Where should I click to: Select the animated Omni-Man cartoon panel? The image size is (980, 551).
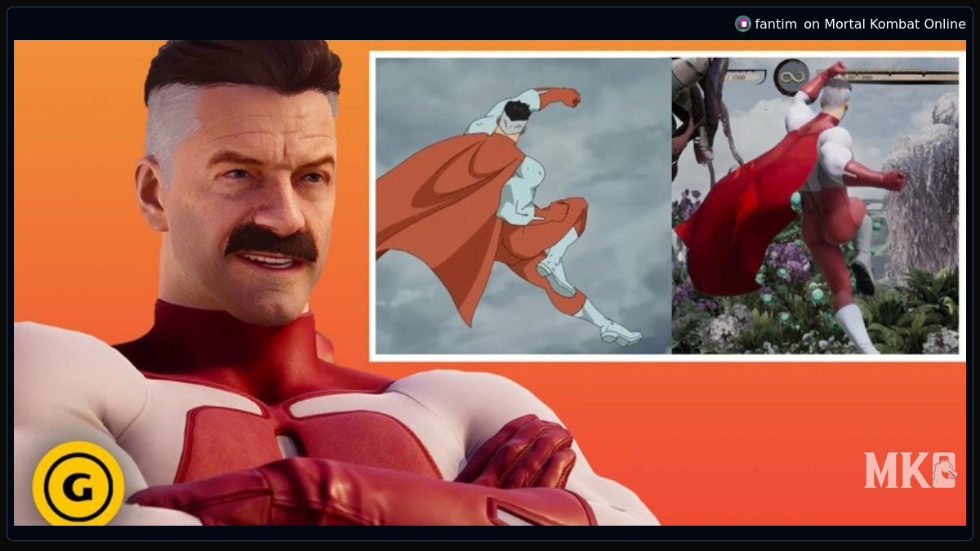[x=523, y=205]
